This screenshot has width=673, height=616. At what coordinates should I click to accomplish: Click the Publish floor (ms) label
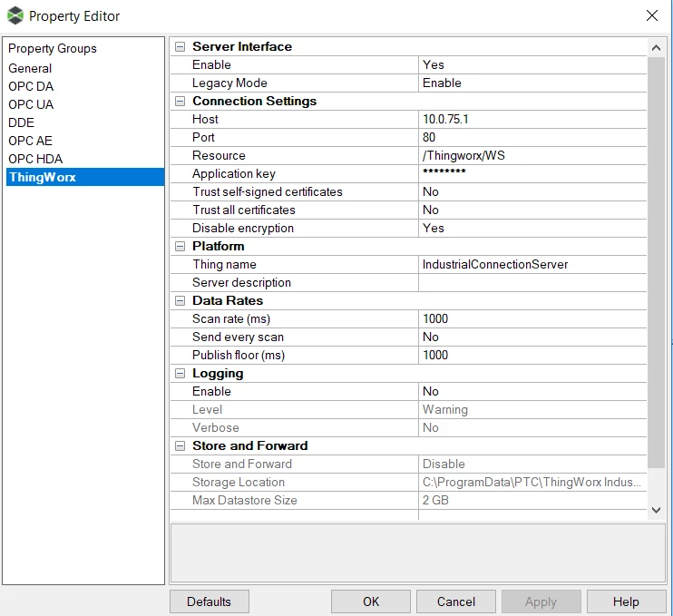point(239,355)
